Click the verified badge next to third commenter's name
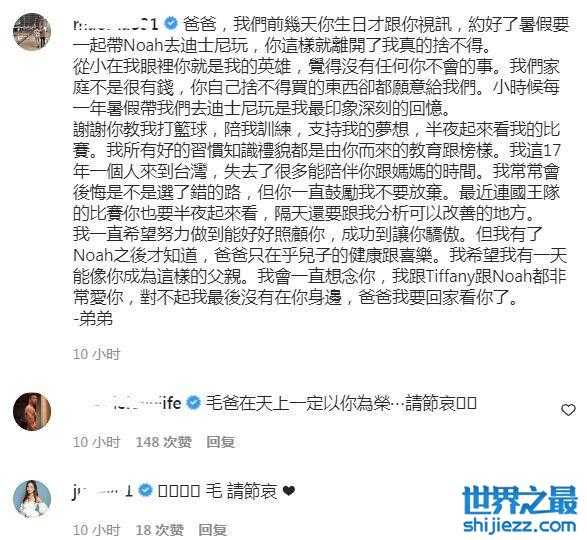Viewport: 587px width, 540px height. 145,491
